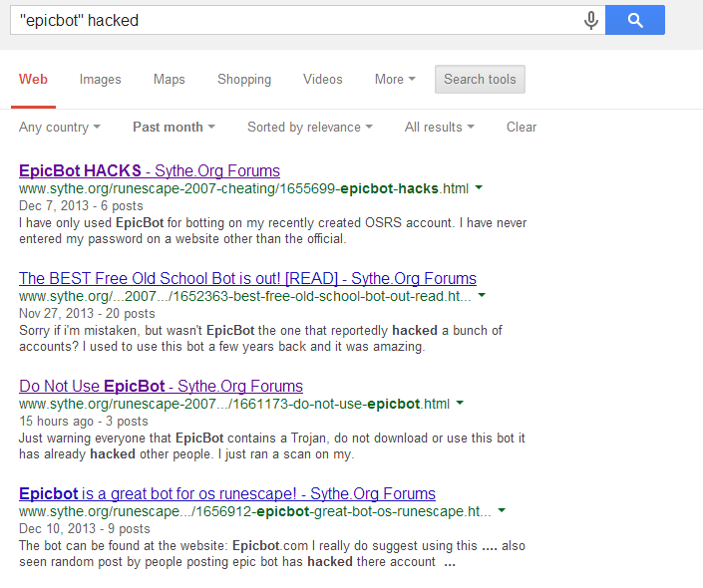Expand arrow beside epicbot-hacks.html URL
Image resolution: width=703 pixels, height=588 pixels.
click(x=479, y=187)
